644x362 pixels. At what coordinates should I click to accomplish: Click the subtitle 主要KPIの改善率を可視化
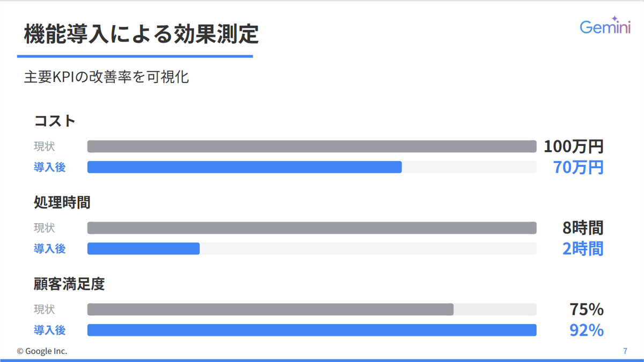pos(106,77)
